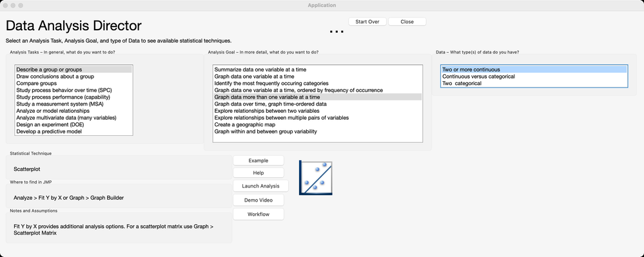Click the Close button
644x257 pixels.
(x=407, y=22)
